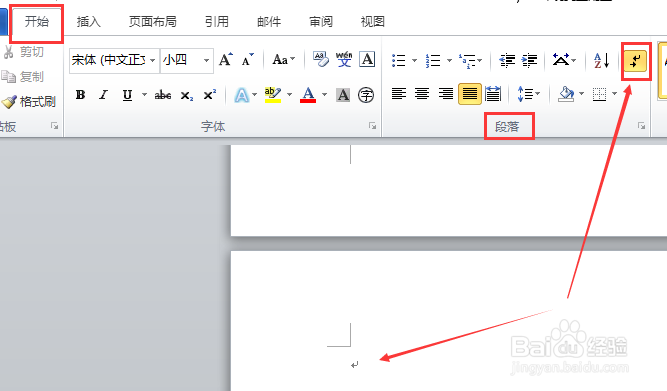Grow font size with large A icon
667x391 pixels.
(226, 60)
